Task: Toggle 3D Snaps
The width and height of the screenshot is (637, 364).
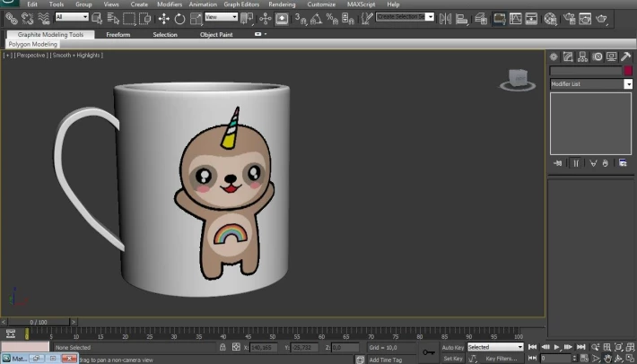Action: click(301, 19)
